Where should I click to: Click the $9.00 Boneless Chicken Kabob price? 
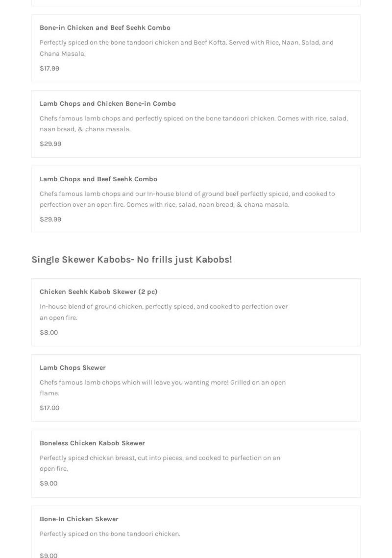(49, 483)
